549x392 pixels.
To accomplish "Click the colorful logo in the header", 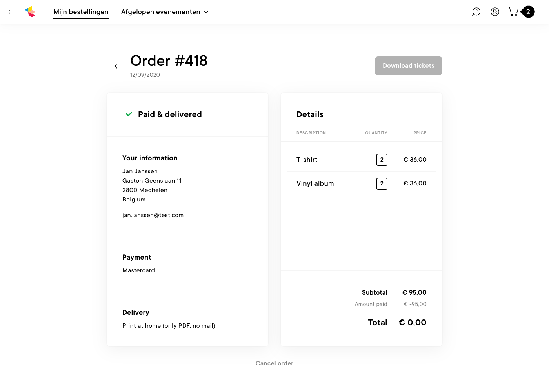I will coord(30,12).
